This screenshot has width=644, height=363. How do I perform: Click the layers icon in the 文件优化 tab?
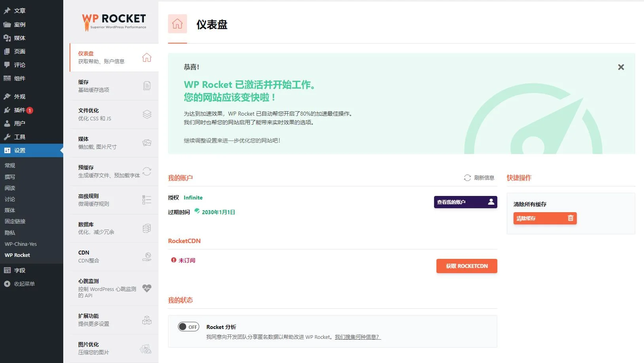pos(147,114)
